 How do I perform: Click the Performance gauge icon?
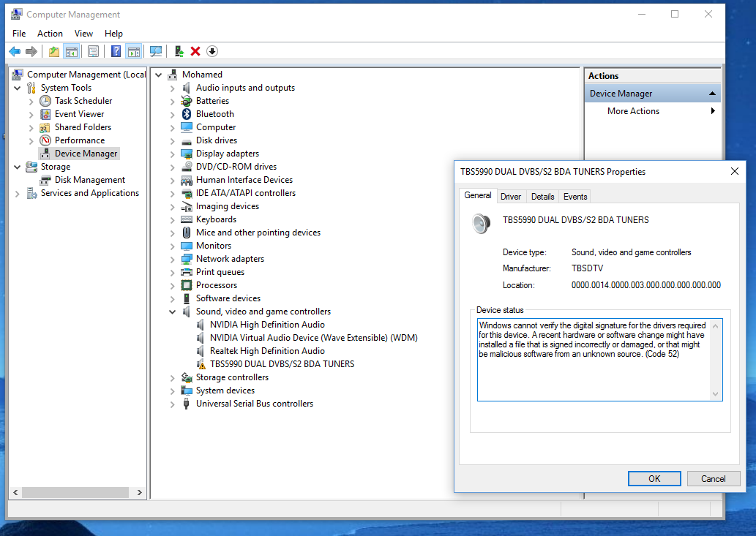pyautogui.click(x=45, y=140)
